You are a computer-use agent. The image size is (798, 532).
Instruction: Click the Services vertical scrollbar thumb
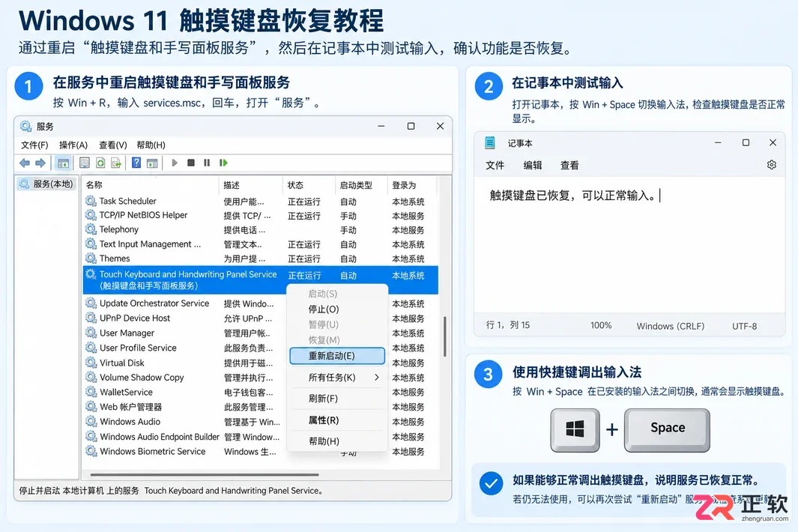pos(445,336)
